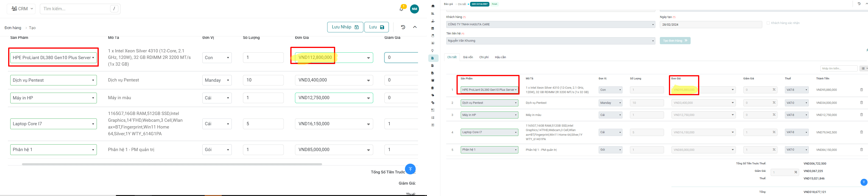Expand the 'Dịch vụ Pentest' product dropdown in the order form

(53, 80)
